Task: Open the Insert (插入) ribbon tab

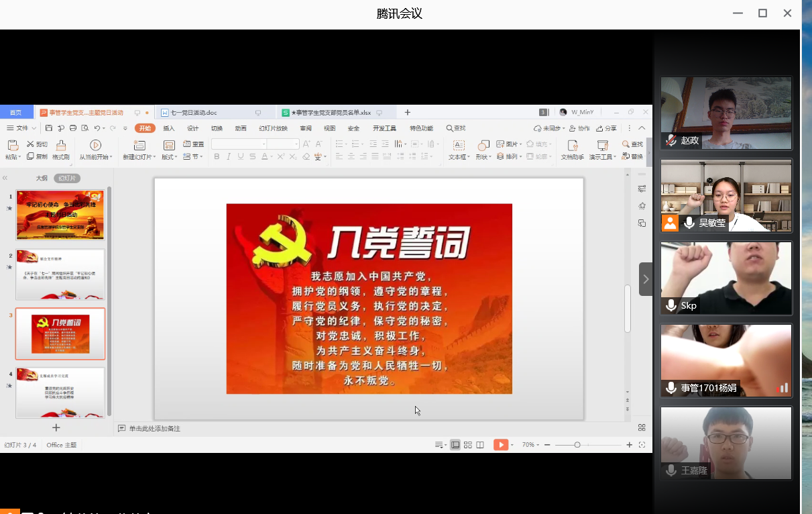Action: [169, 128]
